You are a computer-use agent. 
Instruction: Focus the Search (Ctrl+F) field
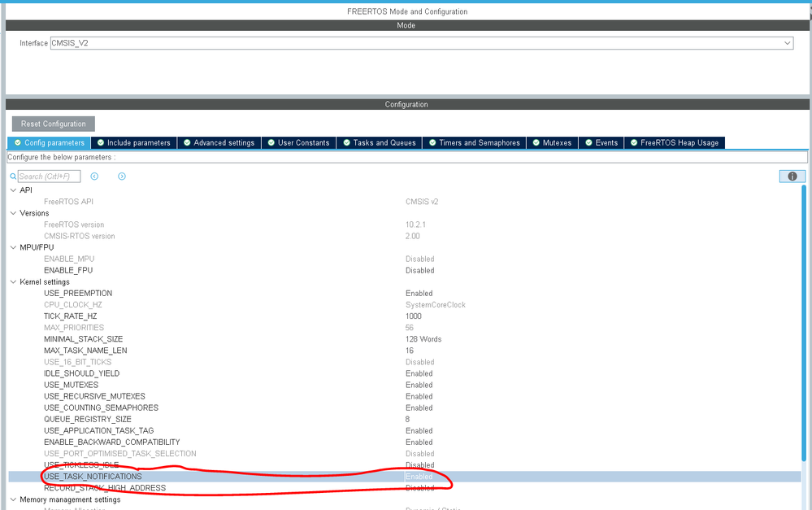coord(50,177)
